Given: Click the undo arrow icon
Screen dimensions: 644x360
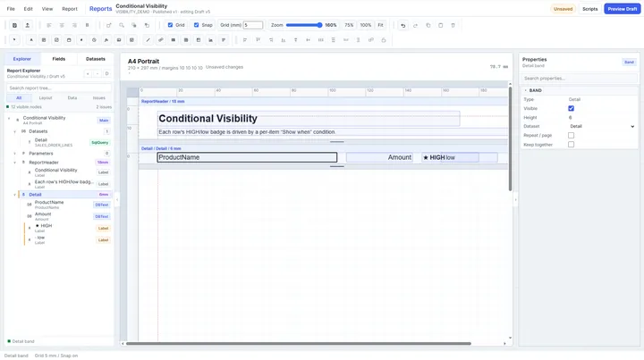Looking at the screenshot, I should point(402,25).
